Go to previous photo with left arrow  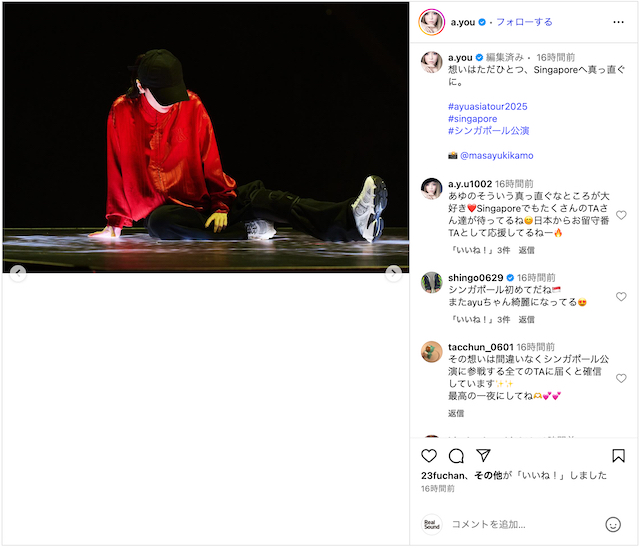click(x=18, y=273)
